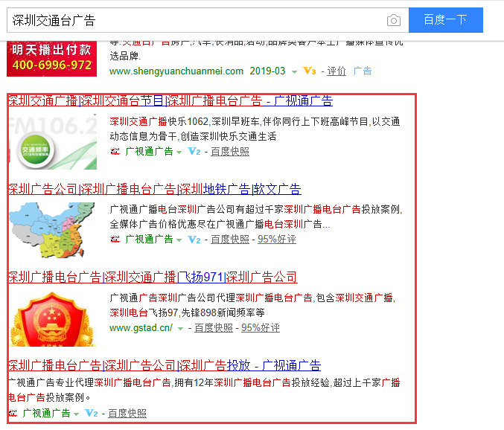Click the favicon in the bottom result

[13, 413]
